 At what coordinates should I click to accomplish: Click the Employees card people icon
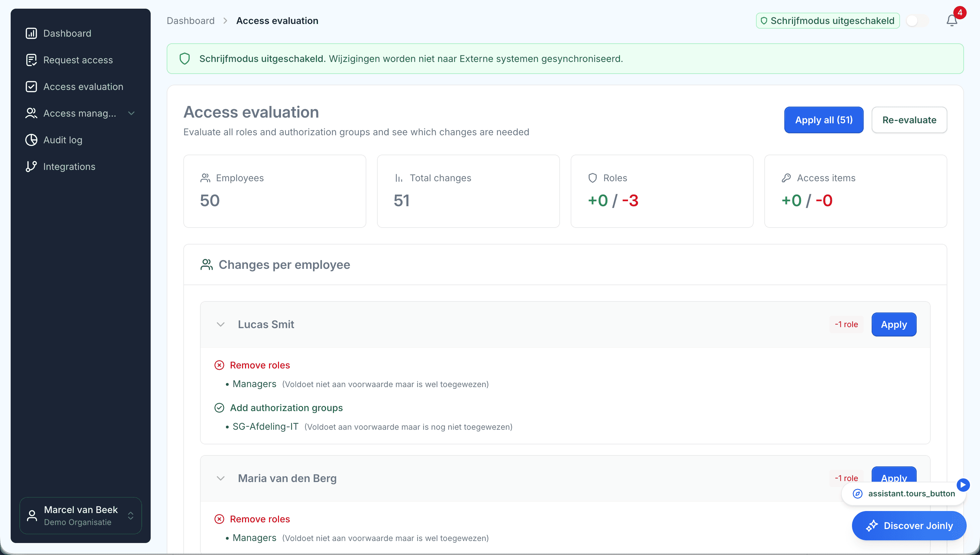205,178
